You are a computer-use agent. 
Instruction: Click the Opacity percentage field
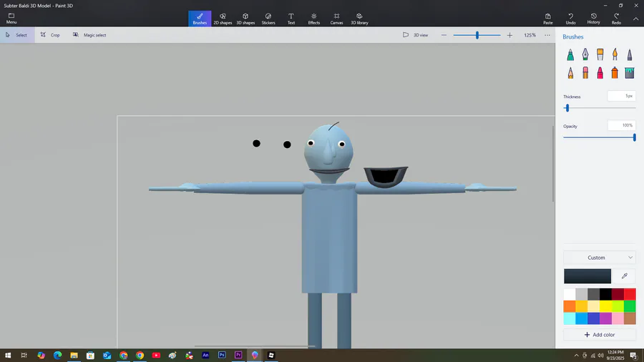(621, 126)
